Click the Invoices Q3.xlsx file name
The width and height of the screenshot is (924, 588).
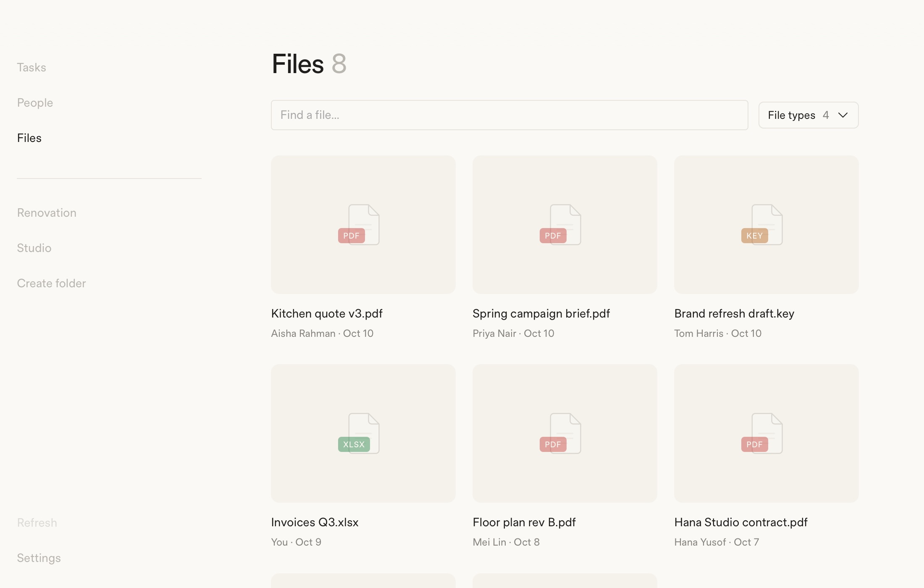click(x=315, y=522)
